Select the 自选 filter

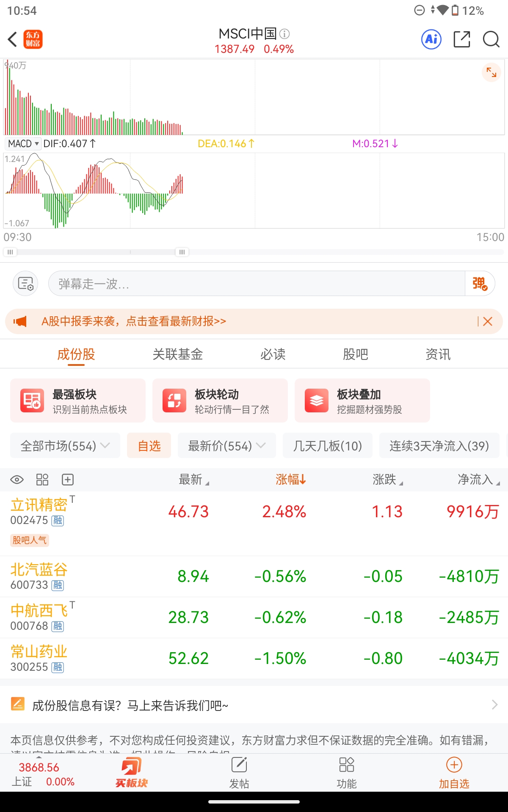coord(149,446)
